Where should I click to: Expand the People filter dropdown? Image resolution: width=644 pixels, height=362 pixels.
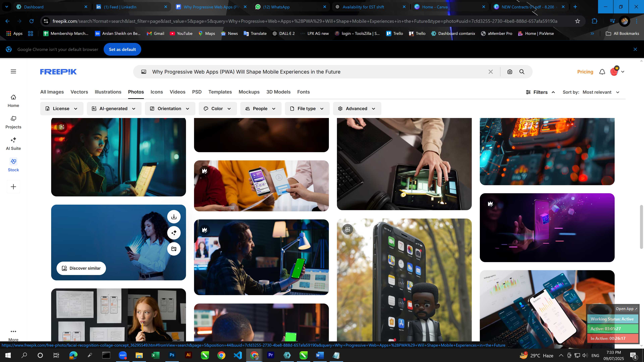click(261, 108)
